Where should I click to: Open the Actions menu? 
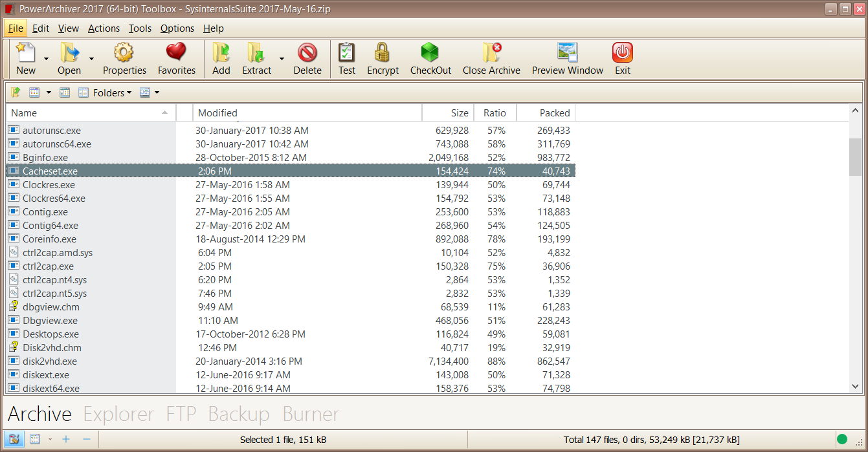pyautogui.click(x=104, y=28)
